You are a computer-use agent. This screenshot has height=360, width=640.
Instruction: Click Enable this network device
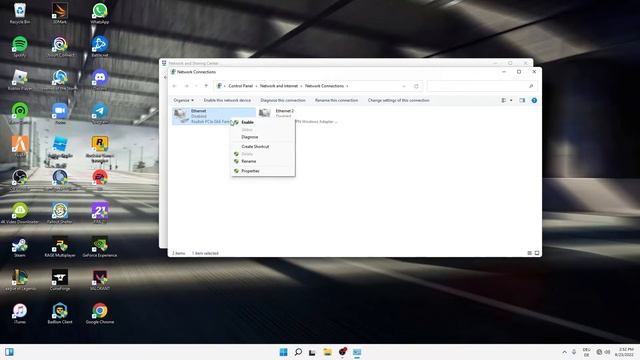pyautogui.click(x=227, y=100)
